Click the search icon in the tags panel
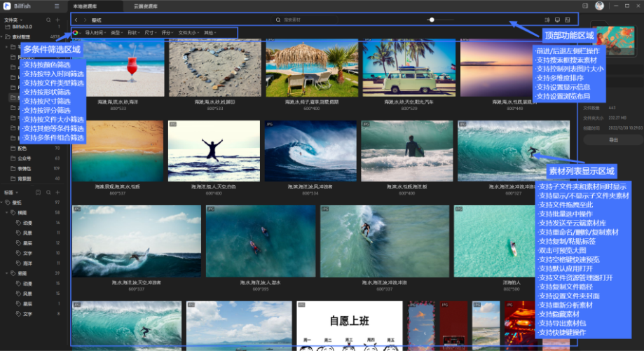644x351 pixels. click(x=48, y=192)
